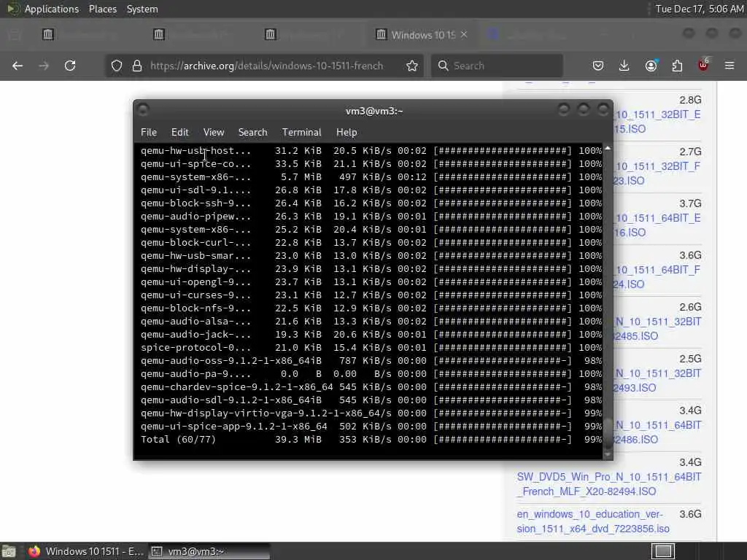The width and height of the screenshot is (747, 560).
Task: Click the uBlock Origin extension icon
Action: [703, 65]
